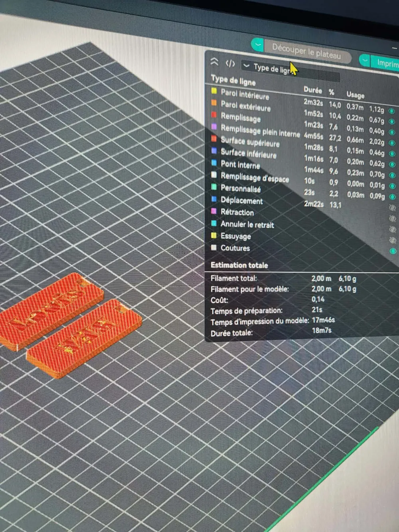Toggle eye icon for Paroi extérieure row
The image size is (399, 532).
pos(392,122)
